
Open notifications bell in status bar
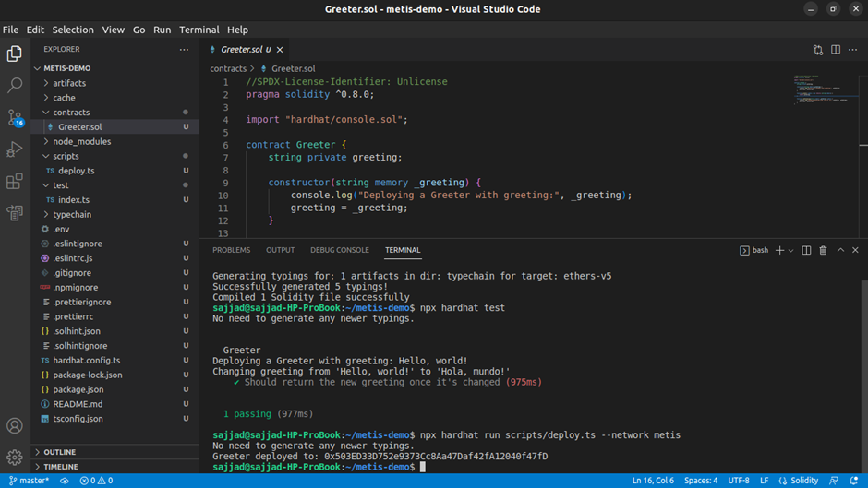tap(854, 481)
